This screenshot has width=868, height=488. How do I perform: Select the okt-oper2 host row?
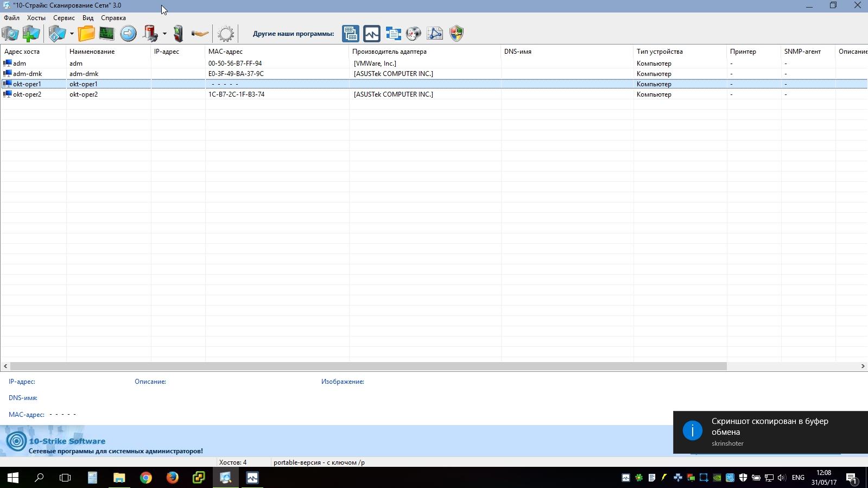pos(434,94)
